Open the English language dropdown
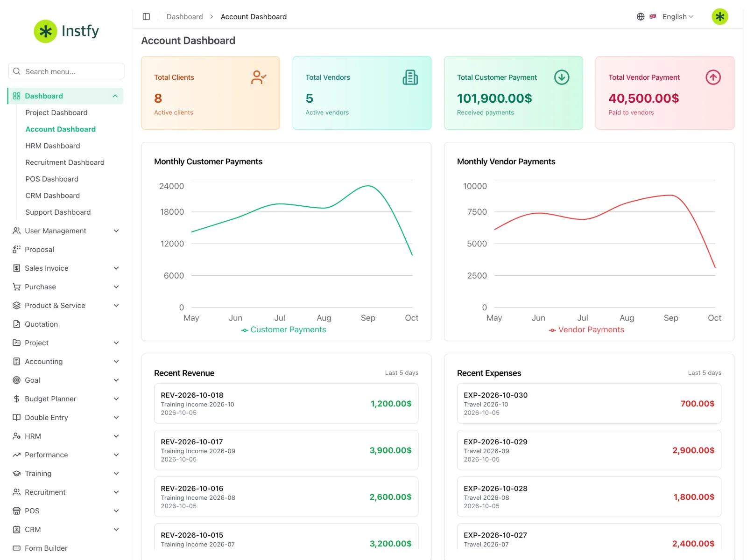Viewport: 747px width, 560px height. tap(678, 17)
